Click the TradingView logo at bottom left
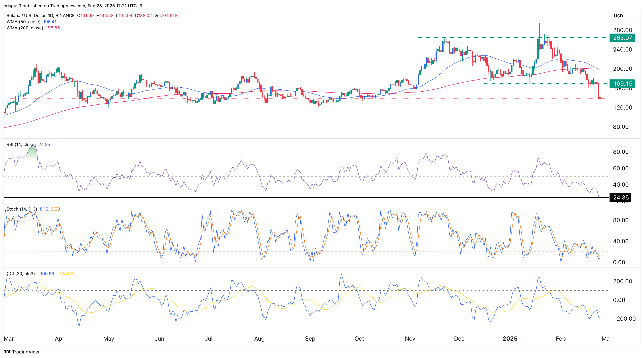 [x=22, y=351]
